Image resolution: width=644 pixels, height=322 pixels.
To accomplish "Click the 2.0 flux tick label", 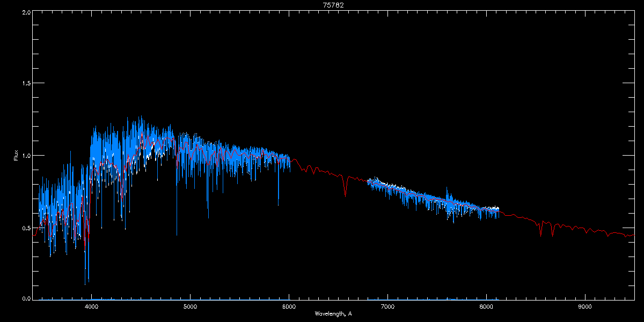I will click(25, 12).
